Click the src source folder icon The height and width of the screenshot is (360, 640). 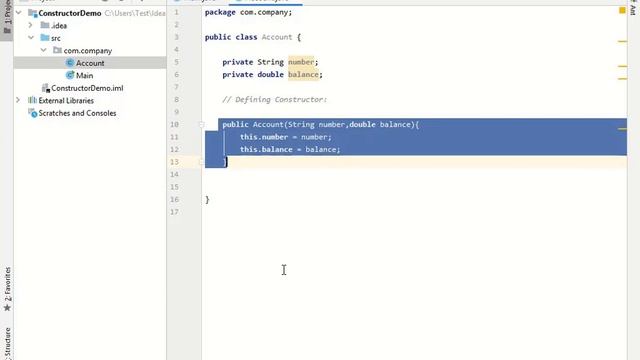click(x=45, y=38)
